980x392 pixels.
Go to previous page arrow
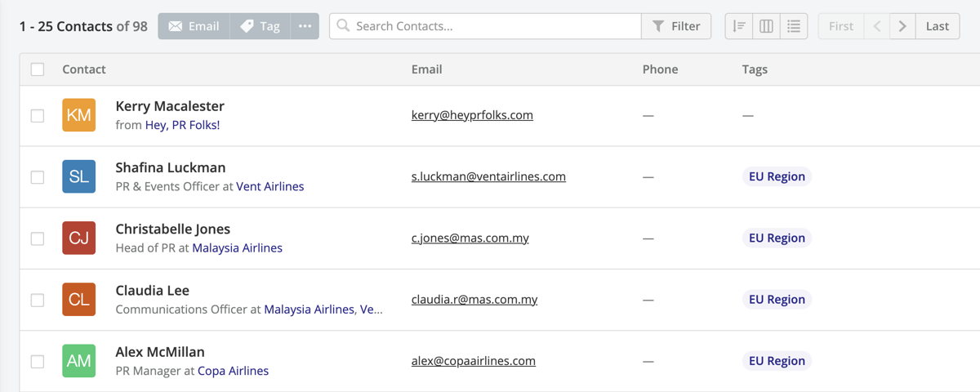point(877,26)
